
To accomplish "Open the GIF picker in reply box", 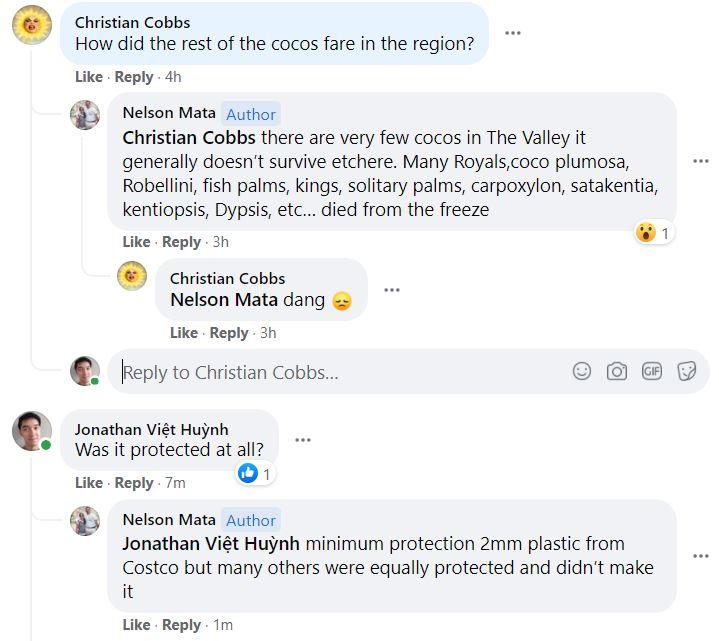I will coord(652,371).
